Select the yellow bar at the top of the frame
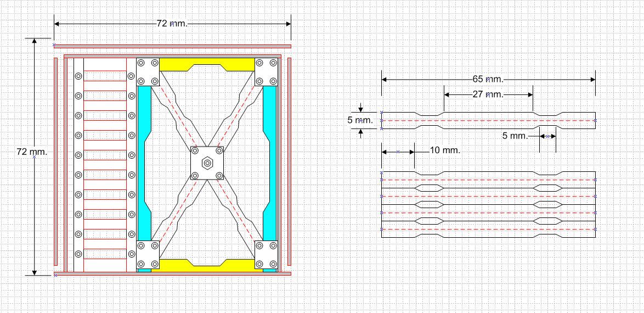Image resolution: width=644 pixels, height=313 pixels. click(207, 64)
